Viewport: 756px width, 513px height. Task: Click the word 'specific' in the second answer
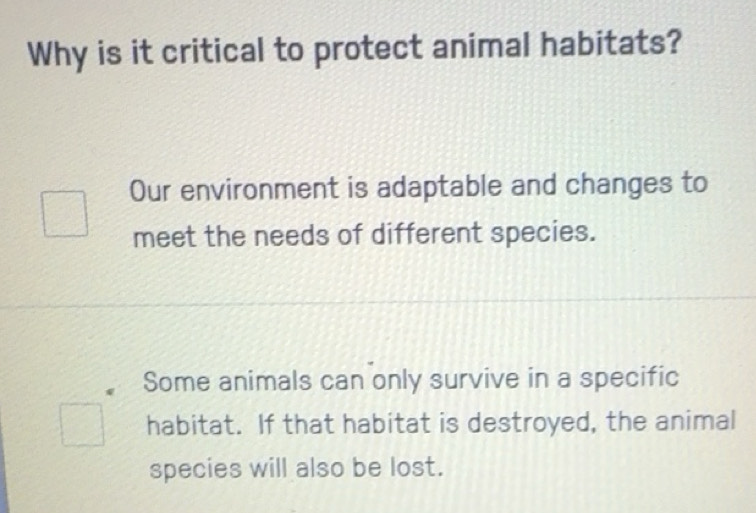(629, 378)
